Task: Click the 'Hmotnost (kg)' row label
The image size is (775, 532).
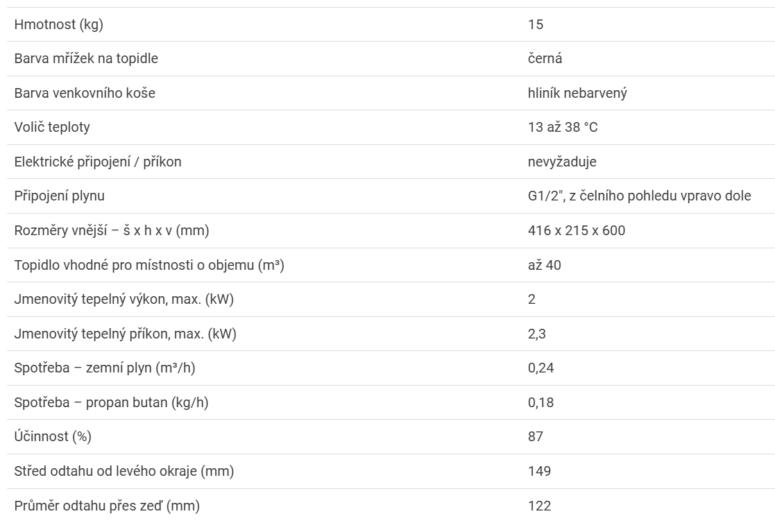Action: (x=59, y=24)
